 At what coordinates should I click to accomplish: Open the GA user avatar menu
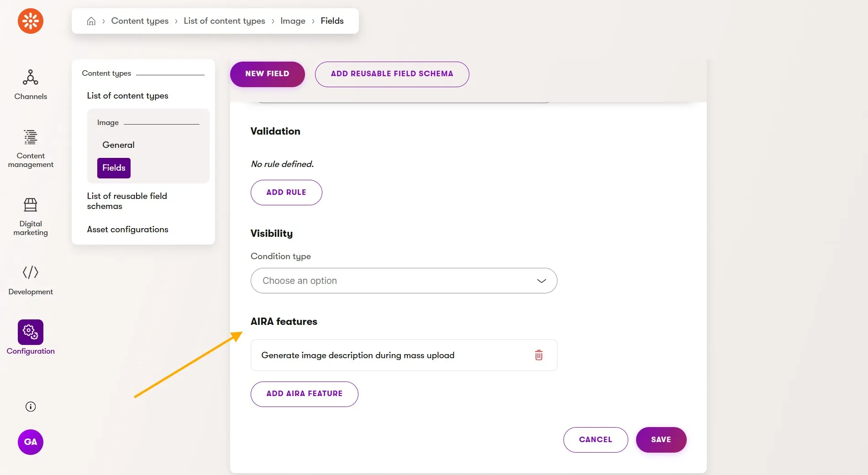tap(31, 442)
